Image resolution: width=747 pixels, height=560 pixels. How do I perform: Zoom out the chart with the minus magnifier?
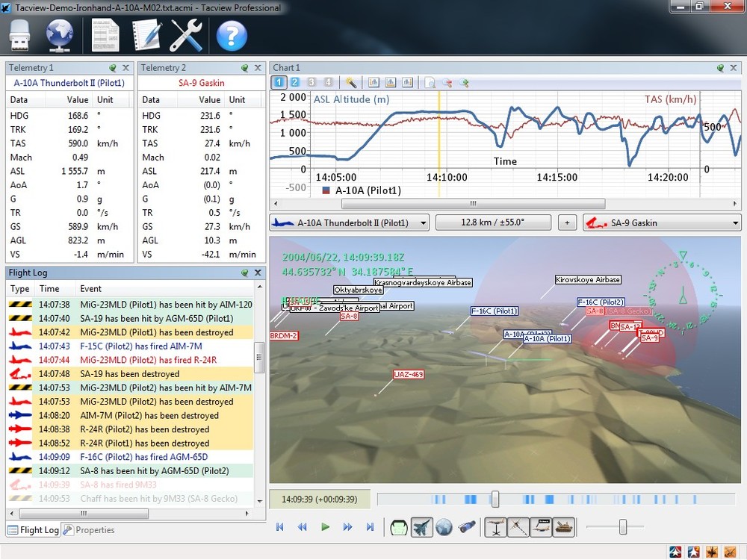coord(447,83)
